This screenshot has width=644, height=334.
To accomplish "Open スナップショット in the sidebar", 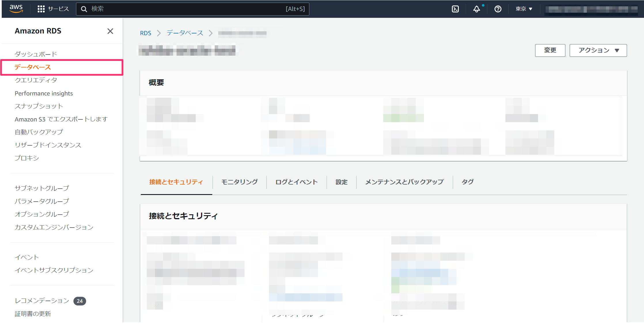I will [39, 106].
